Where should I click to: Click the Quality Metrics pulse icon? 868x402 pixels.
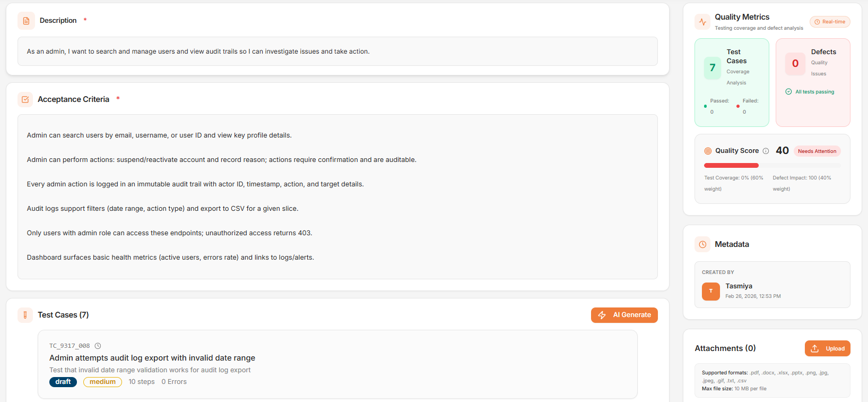coord(702,22)
